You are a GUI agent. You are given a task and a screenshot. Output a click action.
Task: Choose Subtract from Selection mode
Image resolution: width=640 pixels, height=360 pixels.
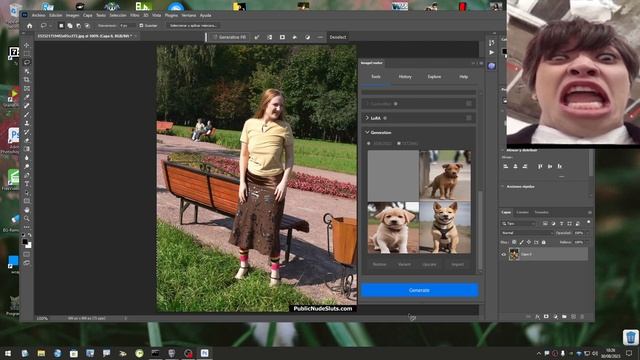click(78, 25)
